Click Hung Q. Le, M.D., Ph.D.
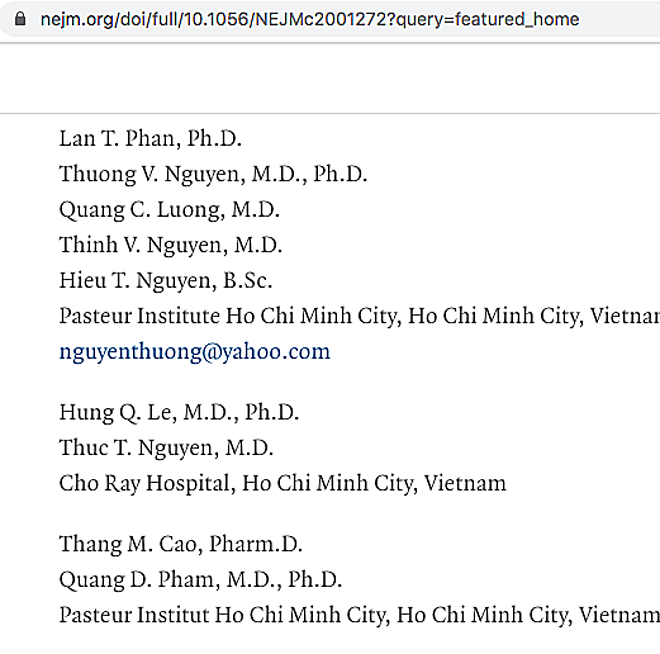 tap(179, 412)
